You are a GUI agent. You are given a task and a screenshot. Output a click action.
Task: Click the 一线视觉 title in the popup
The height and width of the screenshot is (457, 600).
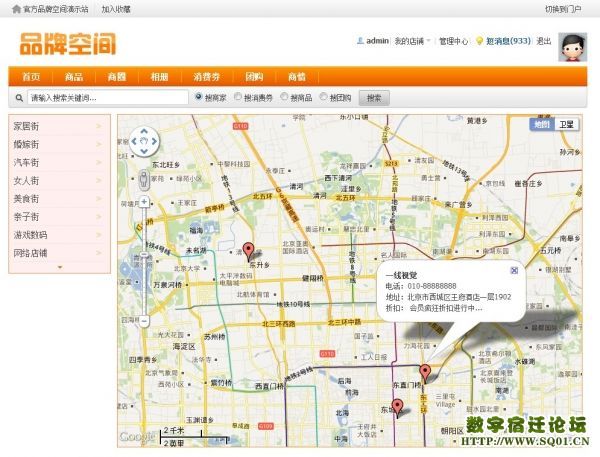pyautogui.click(x=401, y=275)
